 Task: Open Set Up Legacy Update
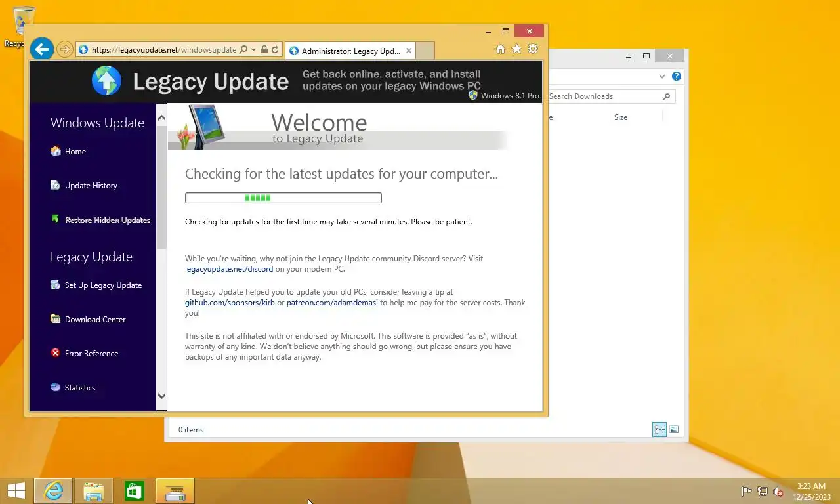pyautogui.click(x=103, y=285)
